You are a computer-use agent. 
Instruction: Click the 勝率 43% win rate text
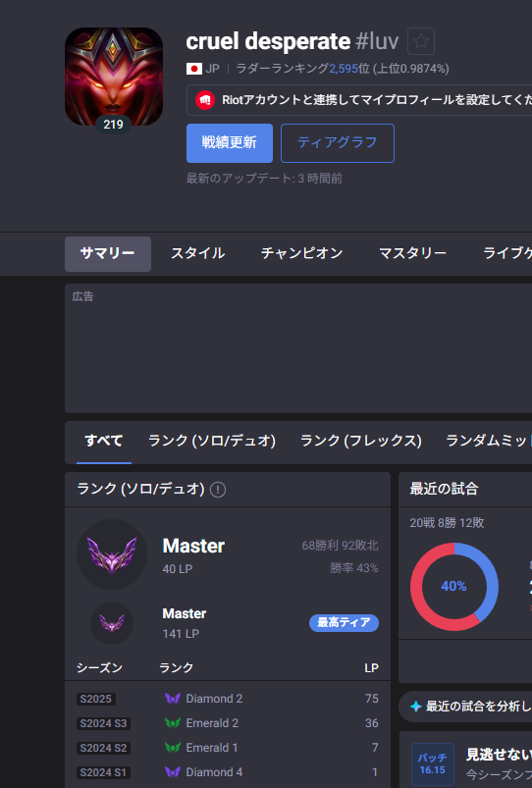pos(354,568)
